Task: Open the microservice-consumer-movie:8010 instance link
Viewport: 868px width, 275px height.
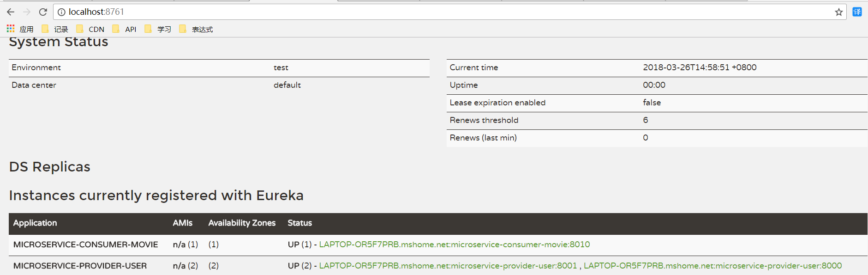Action: point(455,244)
